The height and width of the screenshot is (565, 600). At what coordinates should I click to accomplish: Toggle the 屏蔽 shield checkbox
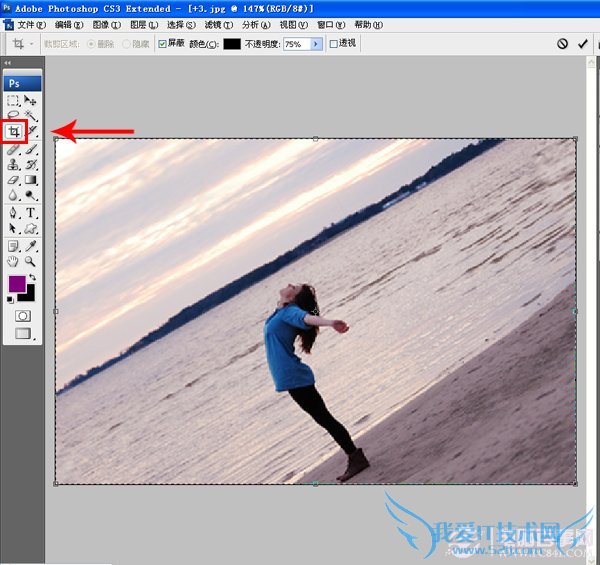coord(163,44)
